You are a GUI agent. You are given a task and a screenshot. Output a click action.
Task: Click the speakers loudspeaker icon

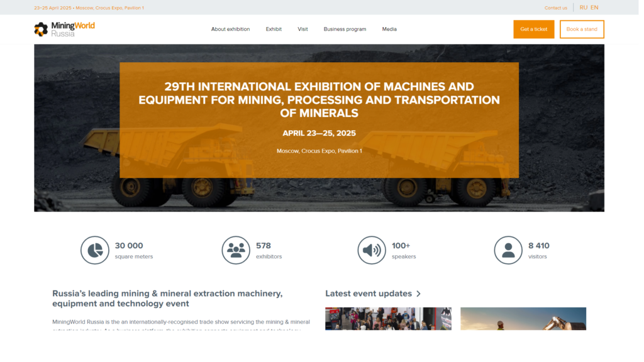point(372,250)
